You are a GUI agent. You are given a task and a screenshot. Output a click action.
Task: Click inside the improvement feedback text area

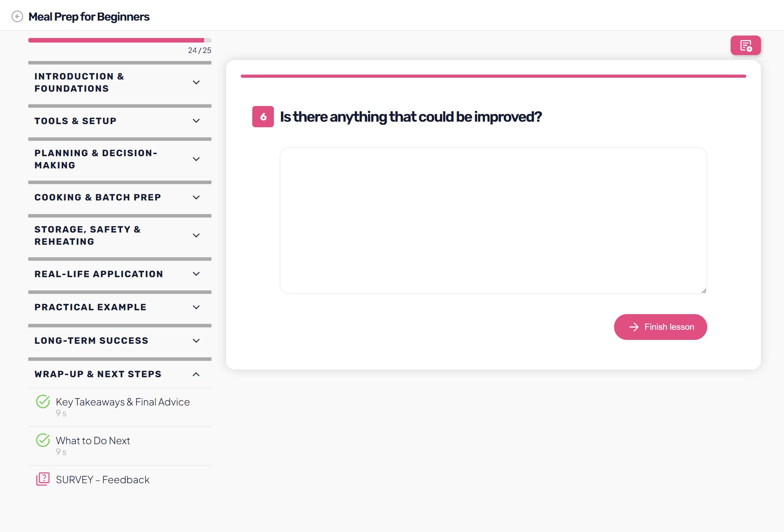(493, 220)
